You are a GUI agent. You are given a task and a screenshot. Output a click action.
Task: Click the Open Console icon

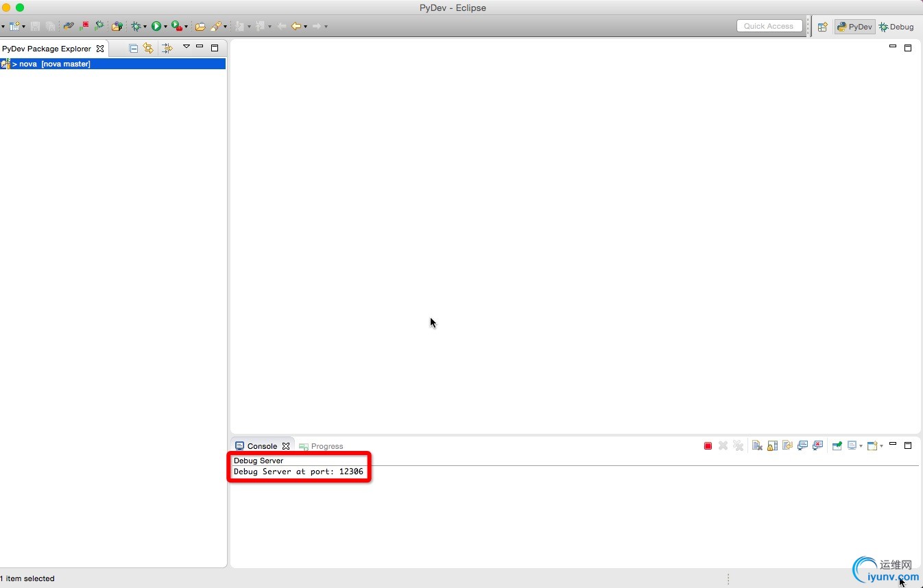[x=872, y=445]
